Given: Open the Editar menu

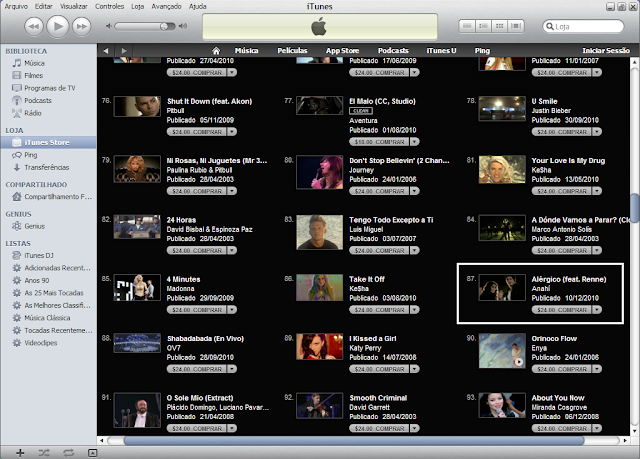Looking at the screenshot, I should coord(43,7).
